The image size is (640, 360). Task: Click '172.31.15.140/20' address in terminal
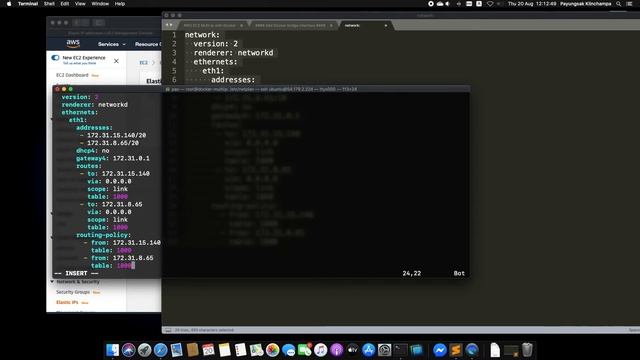[x=116, y=135]
